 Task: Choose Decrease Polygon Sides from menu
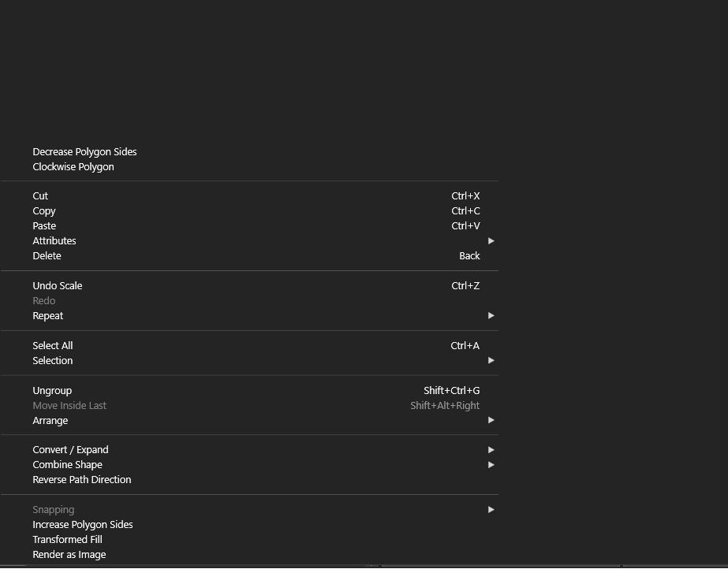(x=84, y=152)
